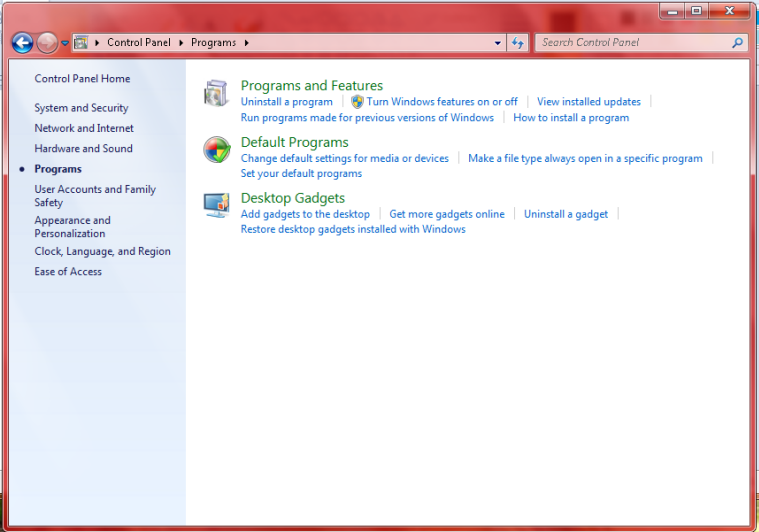Click View installed updates

[589, 102]
